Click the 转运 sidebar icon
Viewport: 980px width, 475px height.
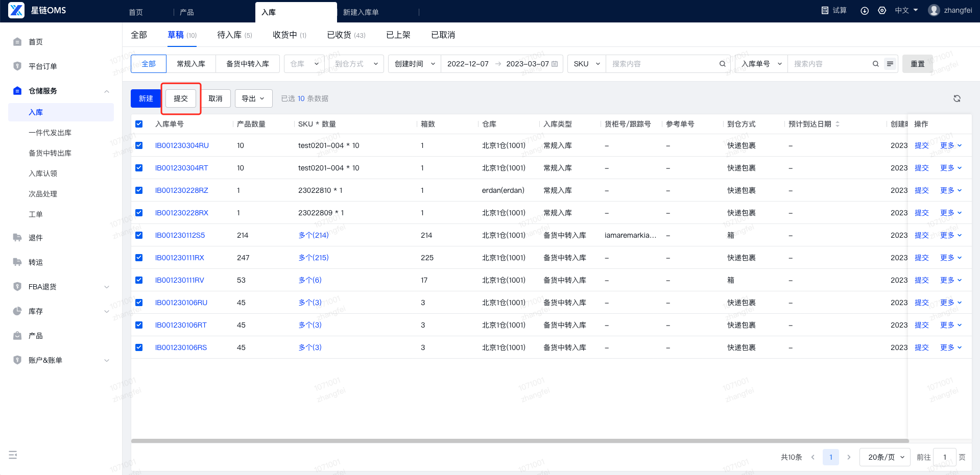tap(17, 262)
